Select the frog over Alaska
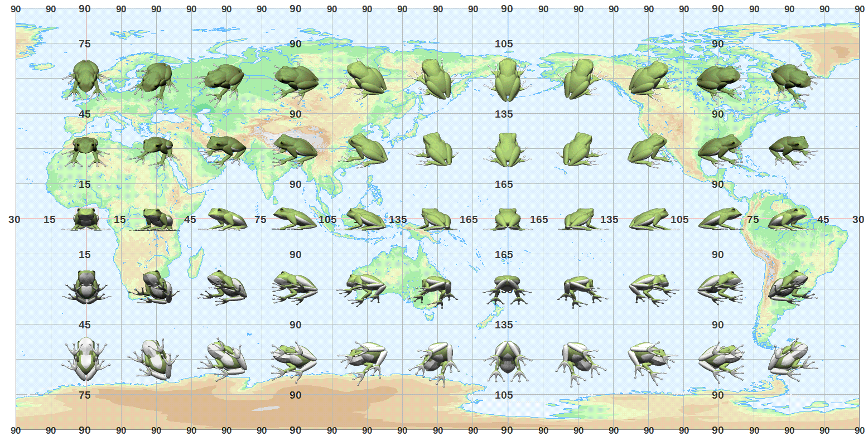This screenshot has width=868, height=436. [x=578, y=79]
